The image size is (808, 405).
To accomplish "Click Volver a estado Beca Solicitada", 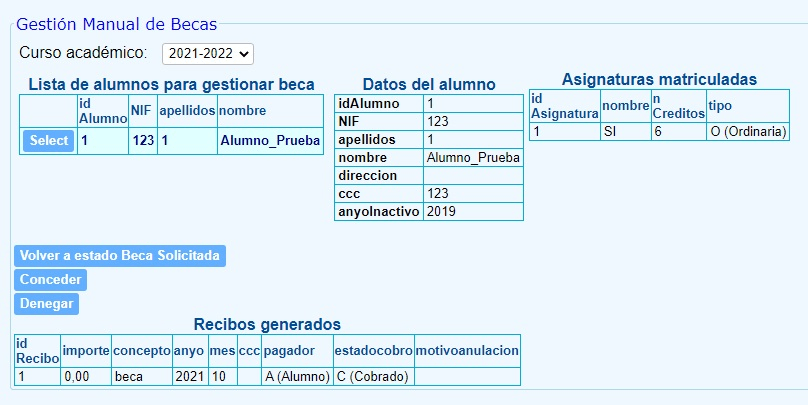I will (120, 256).
